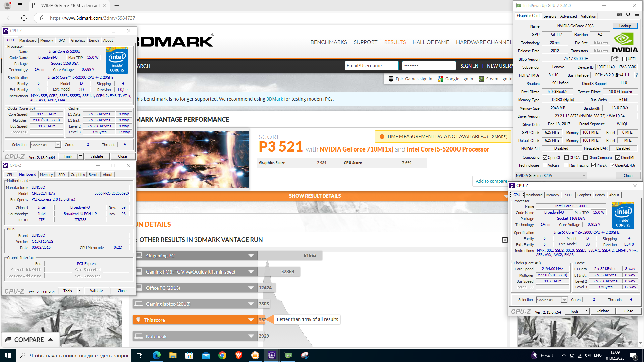Open Brave browser from taskbar

coord(239,355)
